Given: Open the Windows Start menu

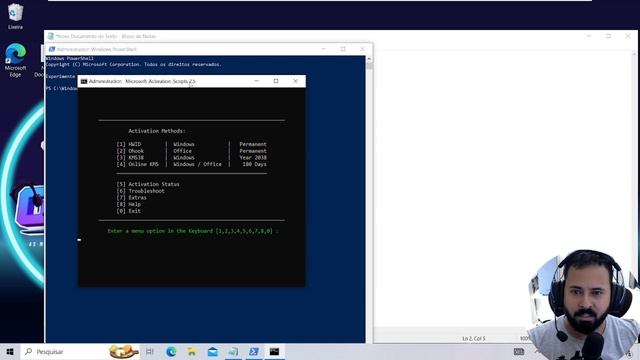Looking at the screenshot, I should point(10,351).
